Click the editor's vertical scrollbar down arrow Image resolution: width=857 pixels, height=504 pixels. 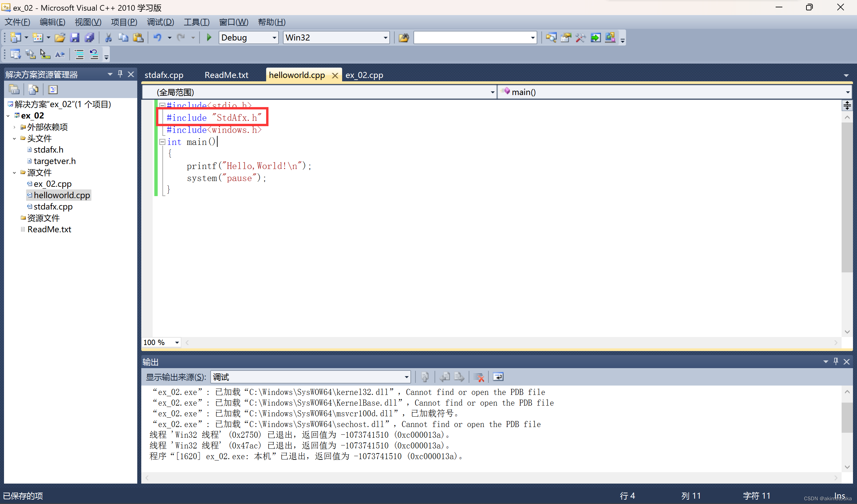[848, 332]
